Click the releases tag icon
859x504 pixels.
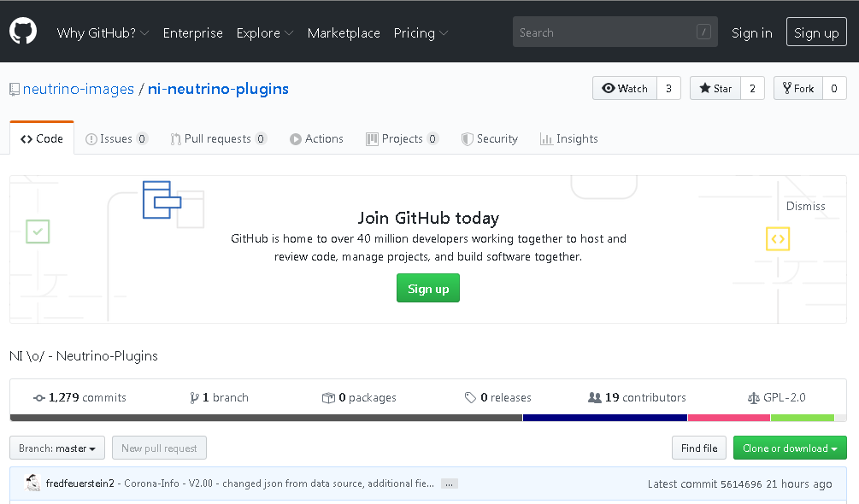[470, 398]
